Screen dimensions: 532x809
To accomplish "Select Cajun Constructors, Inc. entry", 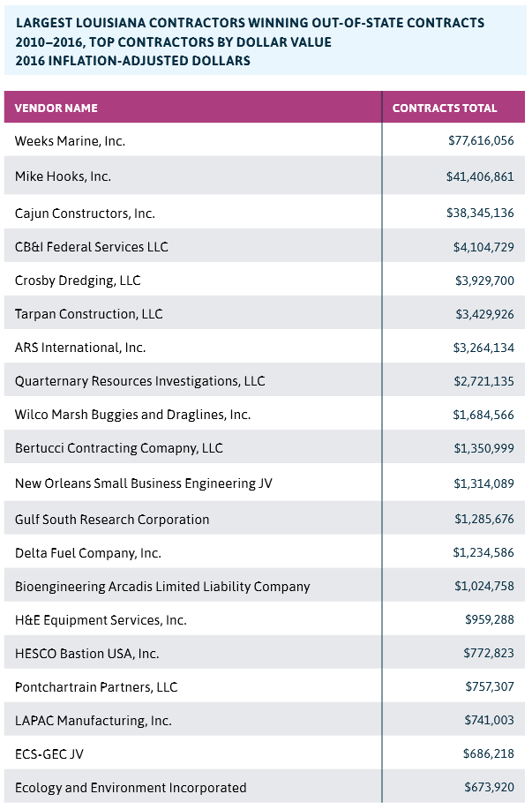I will [85, 213].
